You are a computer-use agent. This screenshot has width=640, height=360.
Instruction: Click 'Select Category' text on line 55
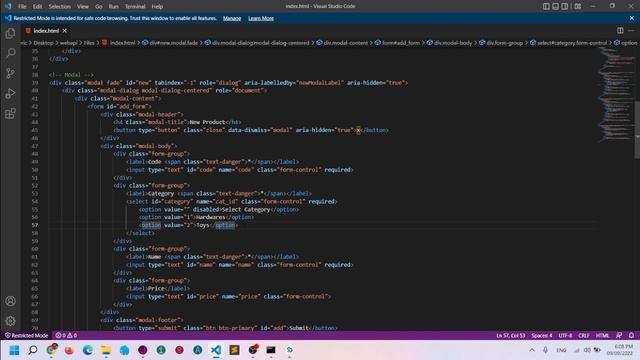(x=246, y=209)
